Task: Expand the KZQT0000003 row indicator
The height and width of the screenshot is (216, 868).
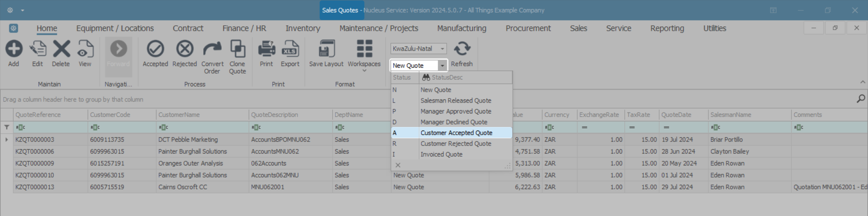Action: click(7, 140)
